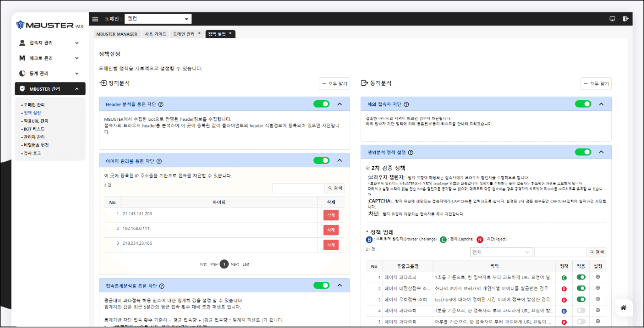Open settings gear for policy row 1
The image size is (644, 328).
pos(598,277)
